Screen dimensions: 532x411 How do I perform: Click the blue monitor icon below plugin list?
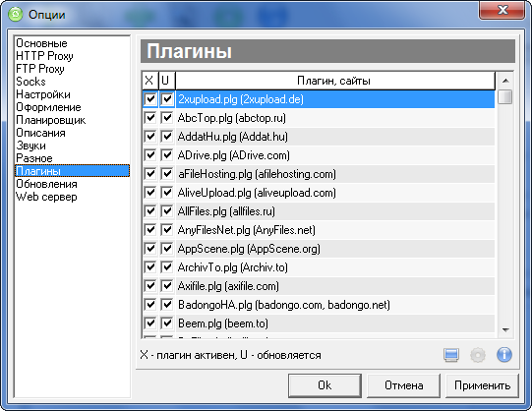451,355
